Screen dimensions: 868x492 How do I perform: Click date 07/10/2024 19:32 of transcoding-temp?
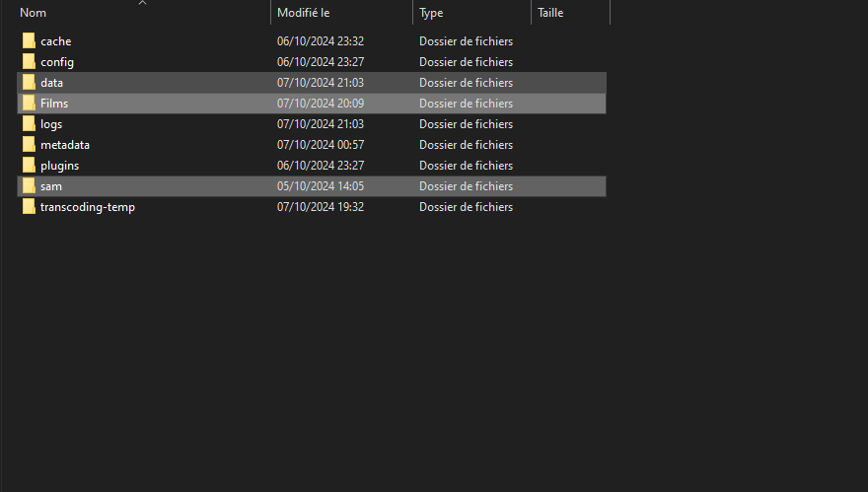tap(321, 206)
